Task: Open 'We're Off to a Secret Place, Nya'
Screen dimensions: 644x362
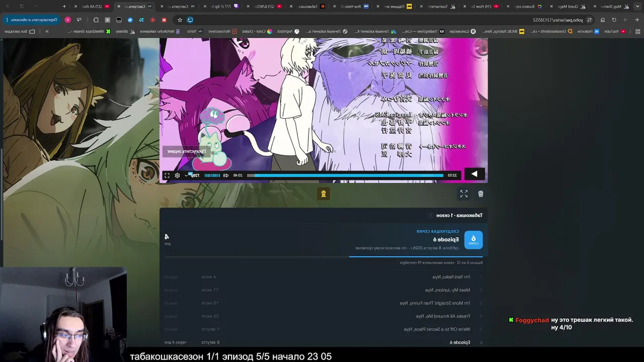Action: (x=437, y=329)
